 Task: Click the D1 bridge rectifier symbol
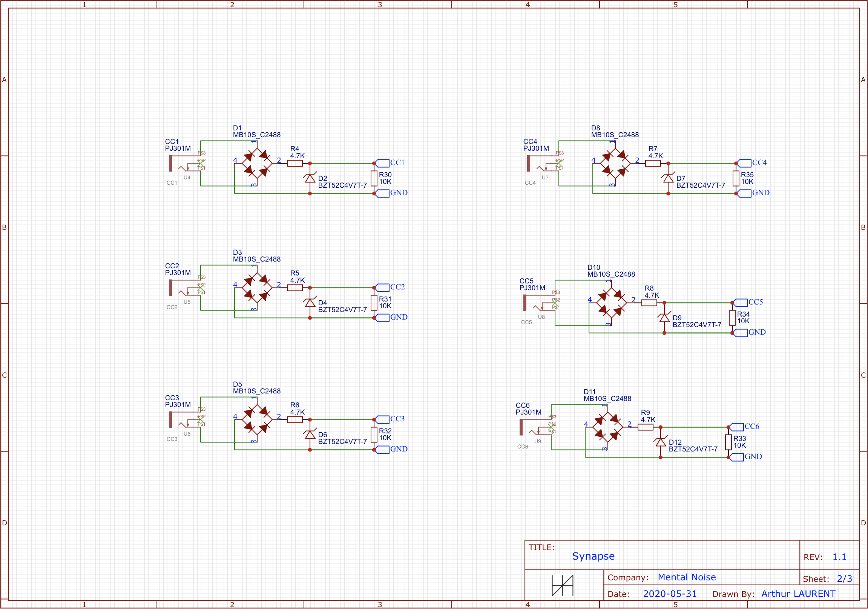257,163
